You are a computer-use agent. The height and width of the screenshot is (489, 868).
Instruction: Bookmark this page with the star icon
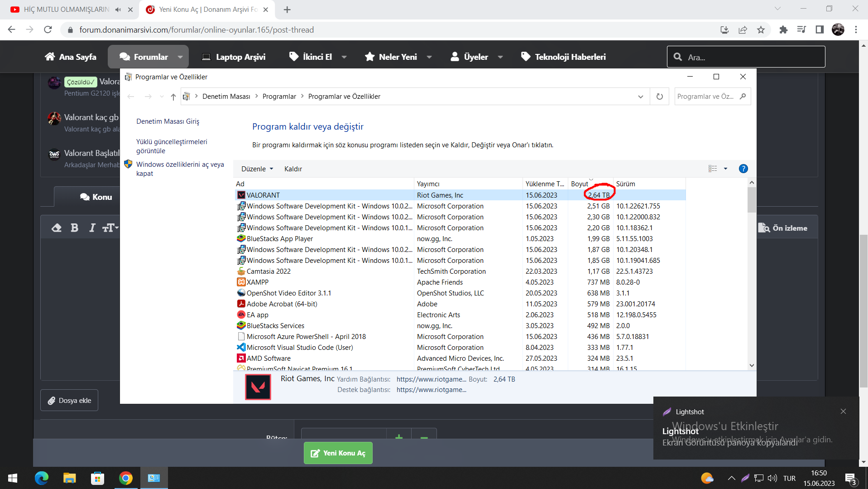(x=761, y=29)
